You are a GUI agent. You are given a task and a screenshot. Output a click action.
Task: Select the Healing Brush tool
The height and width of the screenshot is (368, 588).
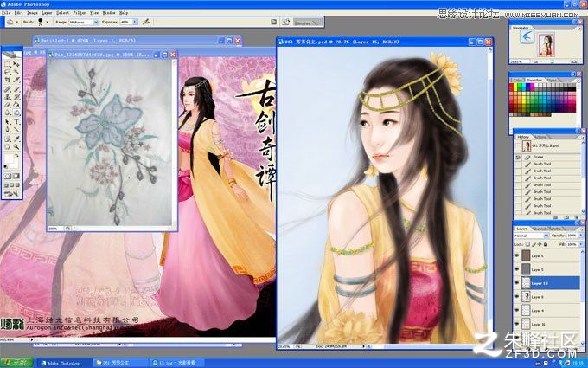tap(7, 88)
